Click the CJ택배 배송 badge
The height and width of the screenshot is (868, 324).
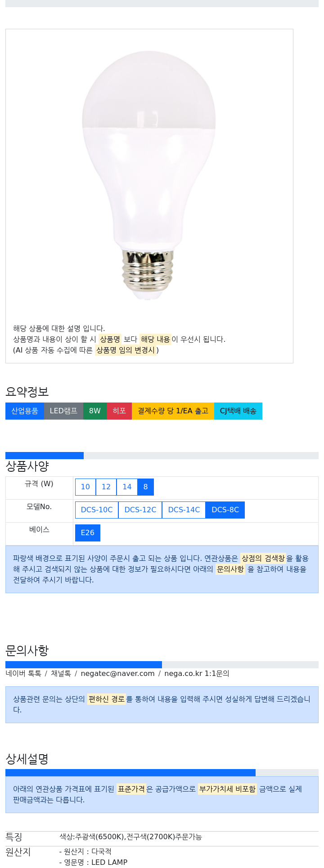[x=238, y=411]
